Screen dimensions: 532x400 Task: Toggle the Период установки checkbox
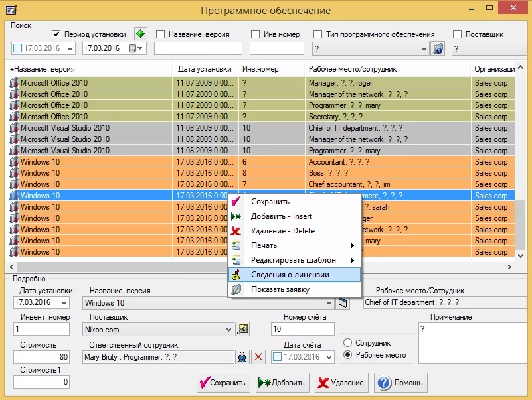(56, 34)
